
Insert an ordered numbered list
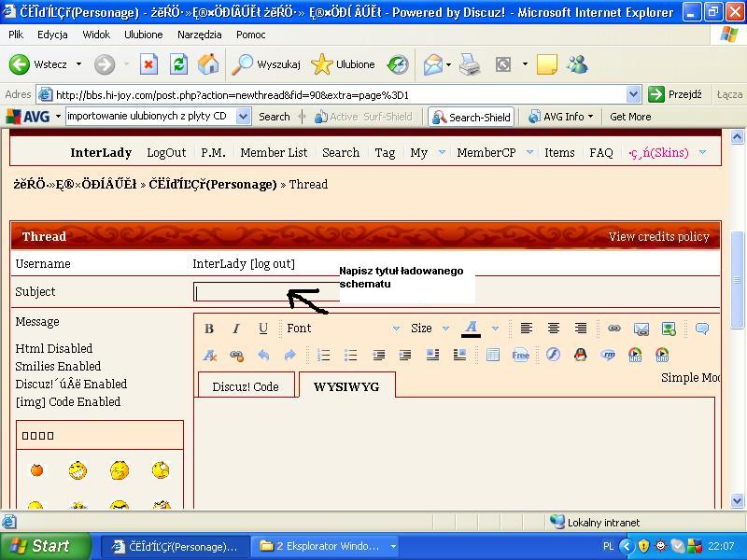324,356
